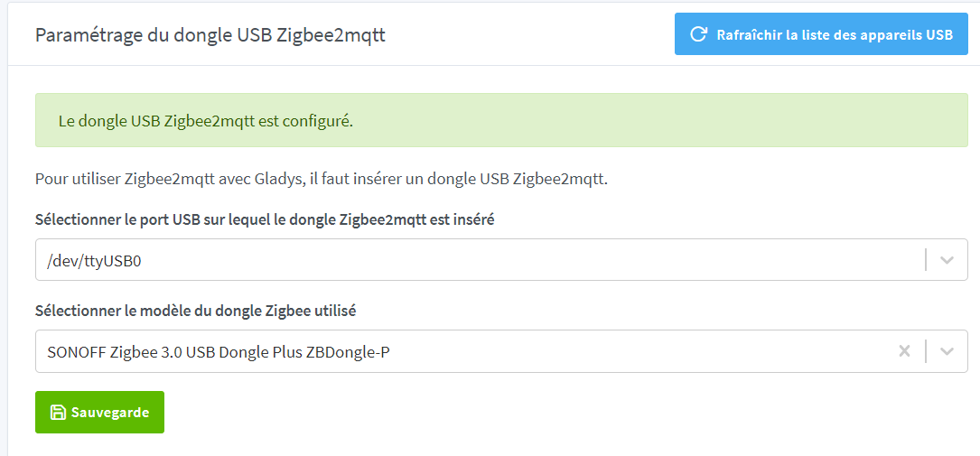Click the SONOFF Zigbee 3.0 value text
This screenshot has width=980, height=456.
[x=219, y=352]
